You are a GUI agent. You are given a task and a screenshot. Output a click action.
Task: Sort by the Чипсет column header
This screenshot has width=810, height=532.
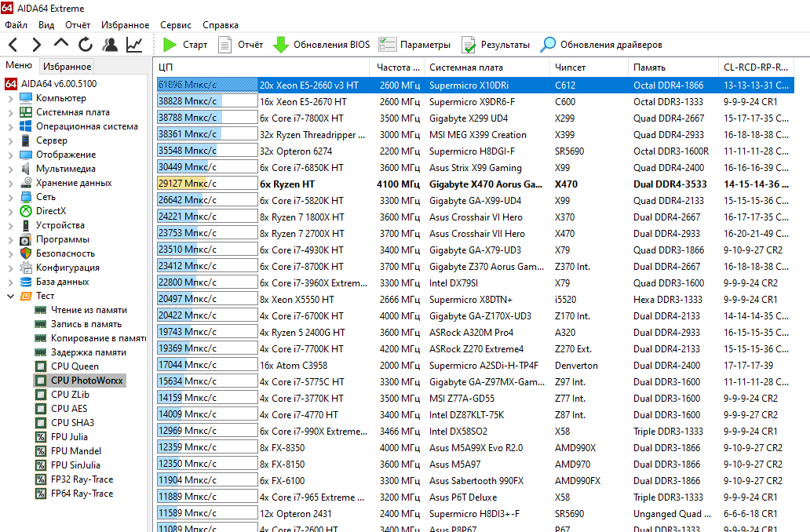pos(589,67)
